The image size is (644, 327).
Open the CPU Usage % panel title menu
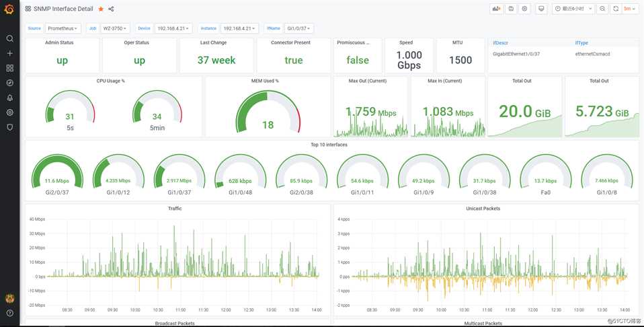pyautogui.click(x=110, y=81)
